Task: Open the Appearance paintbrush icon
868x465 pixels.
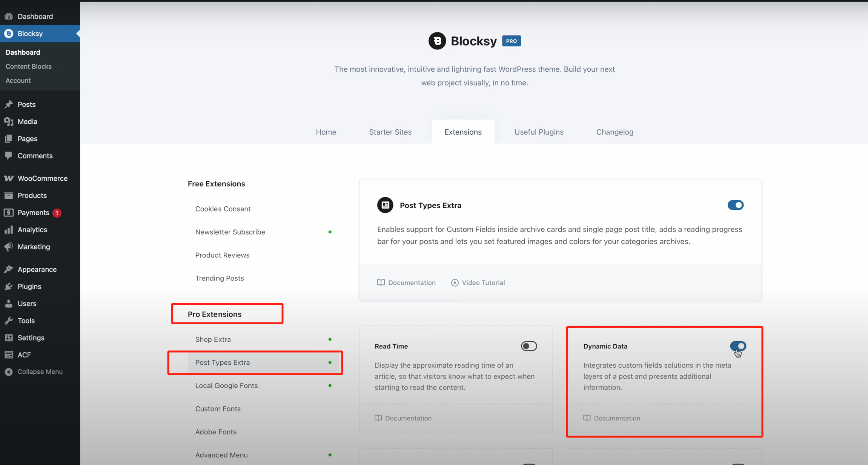Action: click(x=9, y=269)
